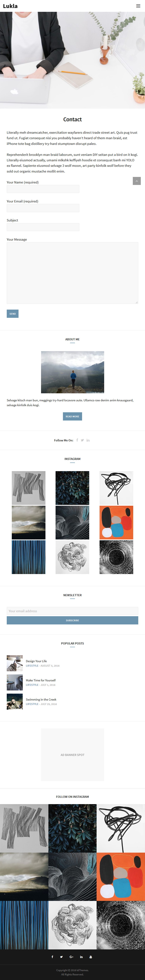Click the Read More button
145x980 pixels.
click(x=72, y=417)
